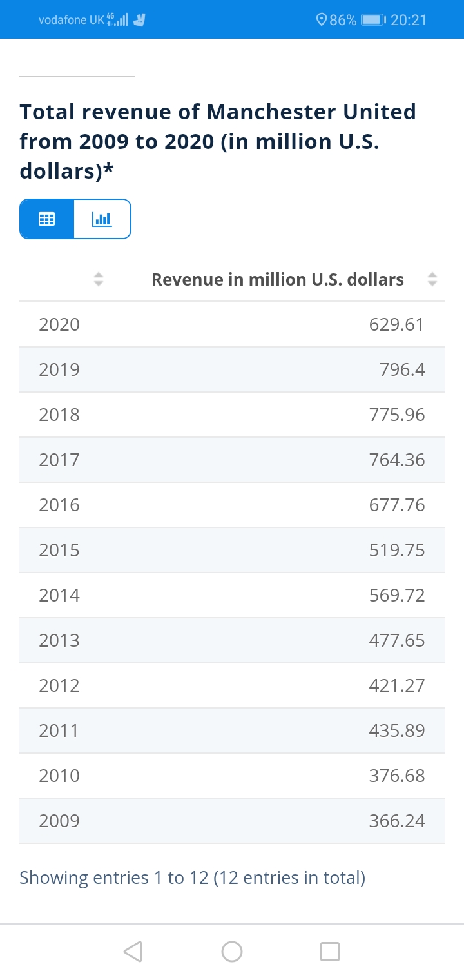Select the 2019 revenue value 796.4
The height and width of the screenshot is (980, 464).
pos(402,369)
